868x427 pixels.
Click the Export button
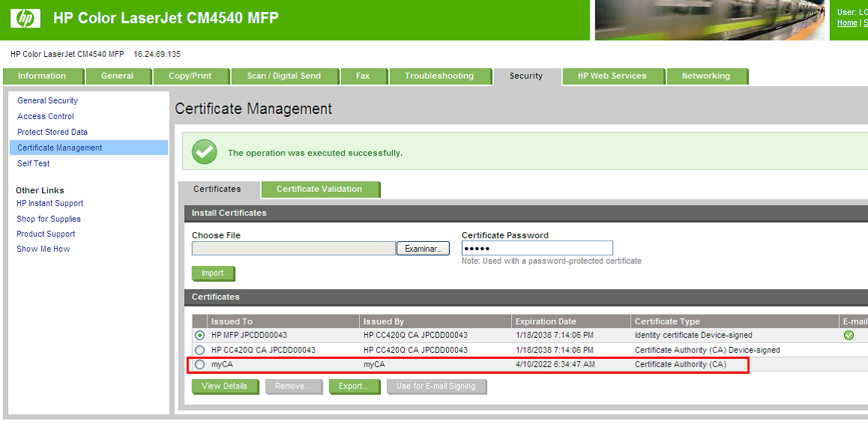(x=352, y=387)
